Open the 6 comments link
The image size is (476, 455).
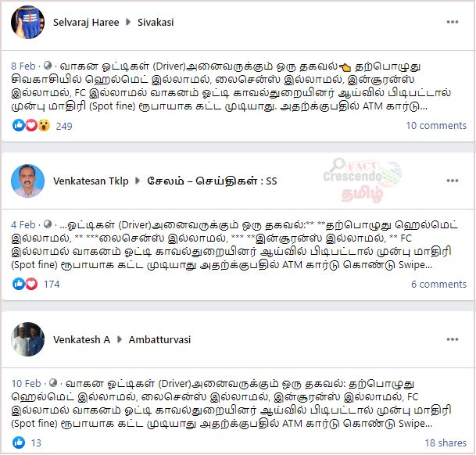(438, 284)
